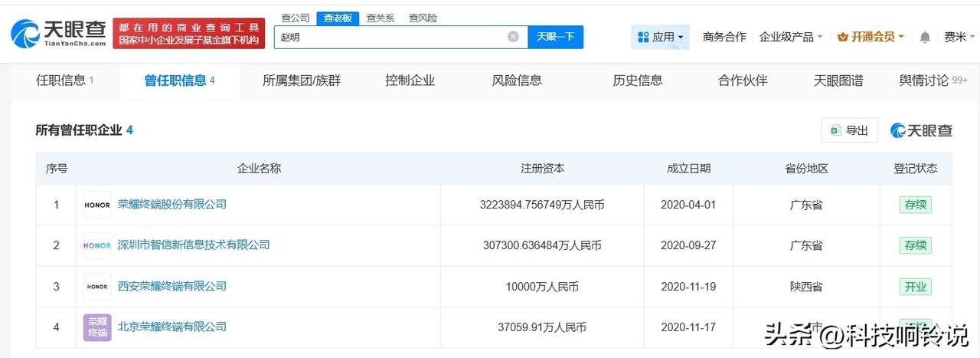
Task: Click the HONOR logo of 荣耀终端股份有限公司
Action: tap(97, 205)
